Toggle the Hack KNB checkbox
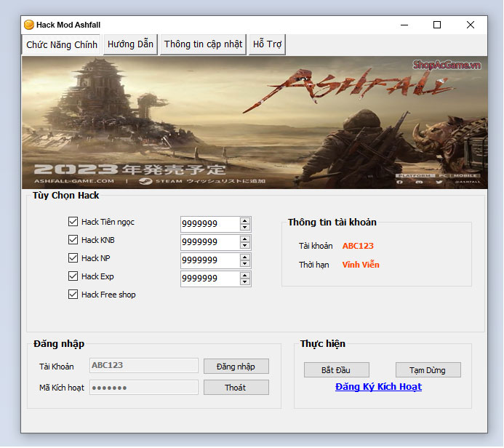Viewport: 504px width, 448px height. click(73, 240)
